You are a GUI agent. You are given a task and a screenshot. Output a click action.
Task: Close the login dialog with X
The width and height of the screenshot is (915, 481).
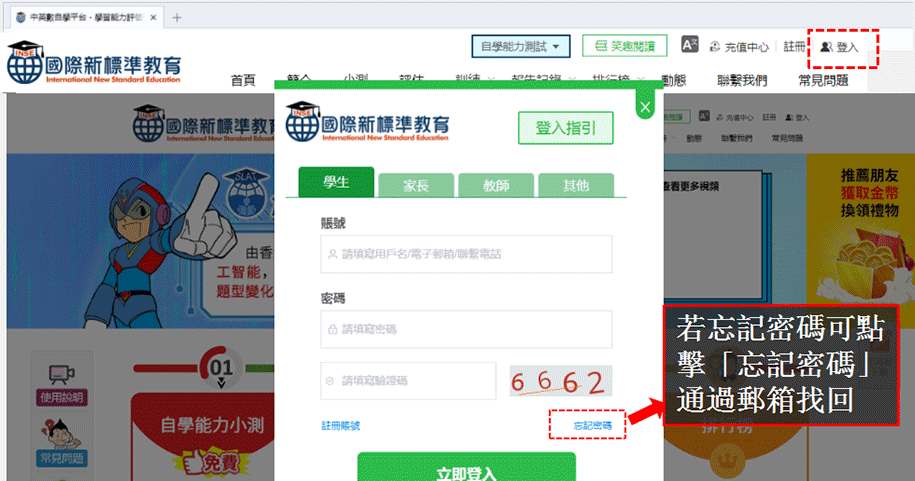[645, 107]
